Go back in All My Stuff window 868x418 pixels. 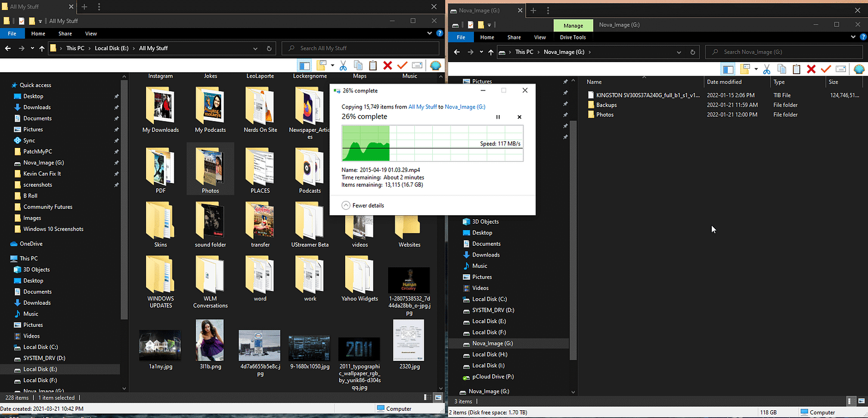point(8,48)
